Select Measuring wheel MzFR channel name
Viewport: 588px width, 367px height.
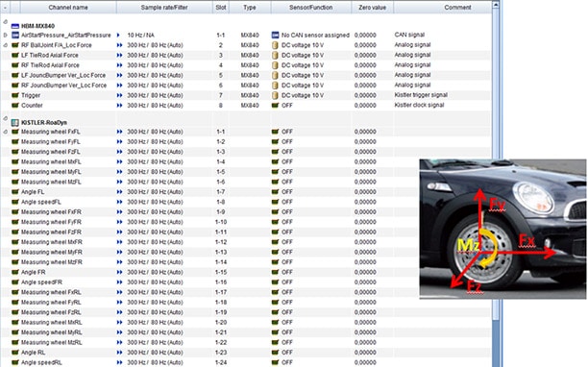click(x=52, y=262)
